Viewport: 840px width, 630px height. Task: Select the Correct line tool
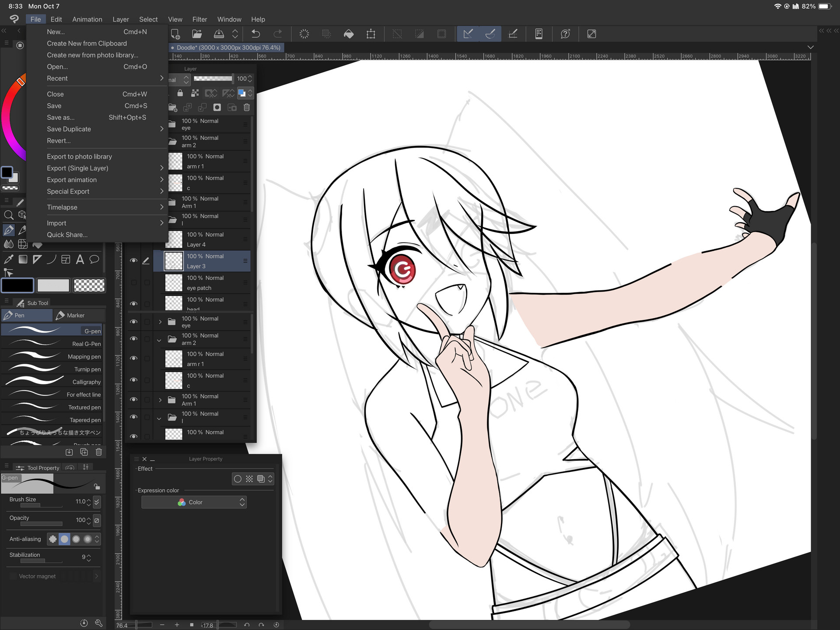8,273
